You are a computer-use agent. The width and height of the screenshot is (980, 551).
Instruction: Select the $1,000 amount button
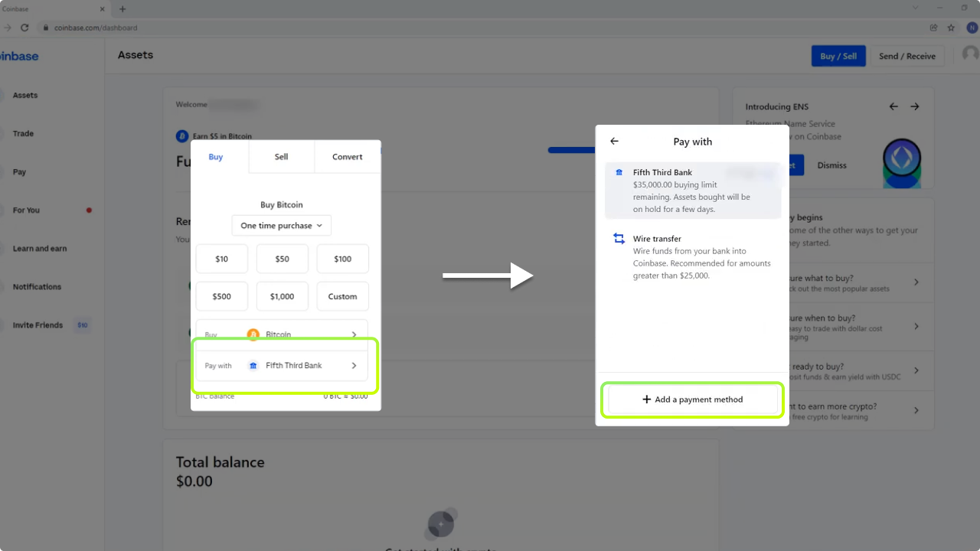[282, 296]
